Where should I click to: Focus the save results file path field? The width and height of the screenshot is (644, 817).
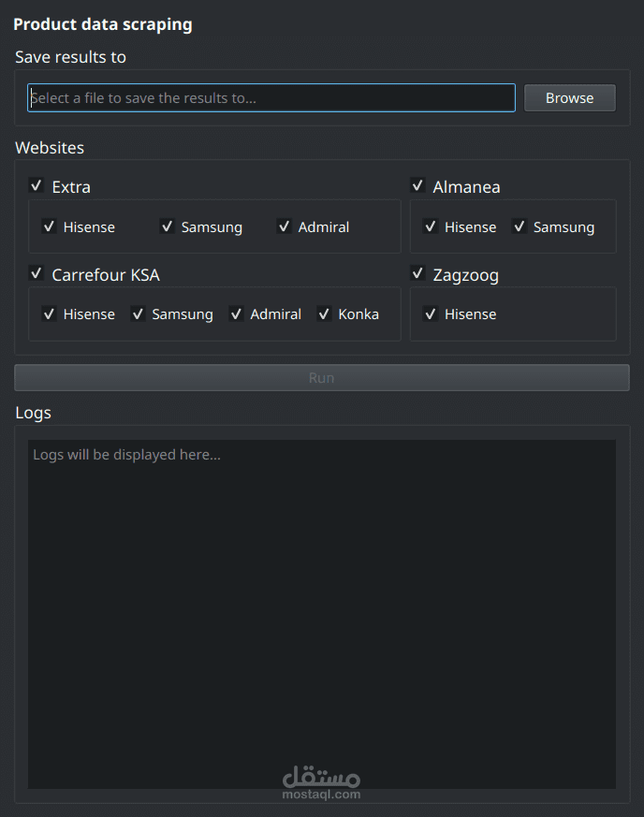271,98
